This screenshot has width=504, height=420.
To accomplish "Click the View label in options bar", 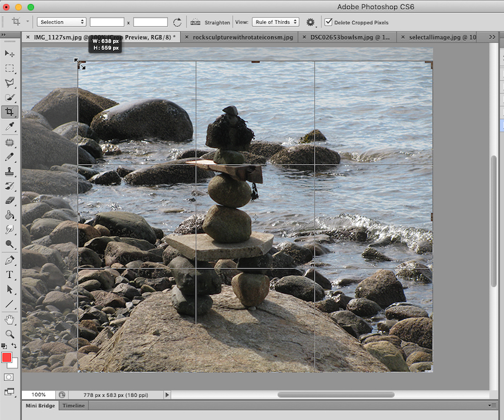I will [242, 22].
